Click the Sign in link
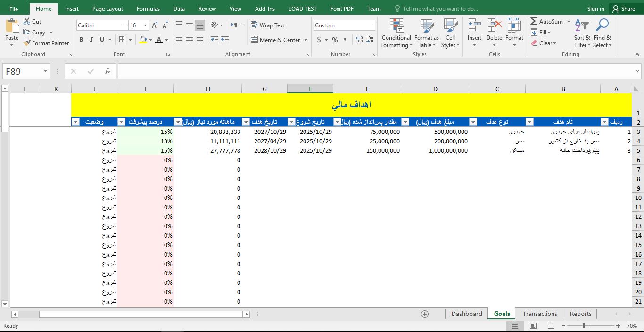The width and height of the screenshot is (644, 332). click(x=595, y=9)
